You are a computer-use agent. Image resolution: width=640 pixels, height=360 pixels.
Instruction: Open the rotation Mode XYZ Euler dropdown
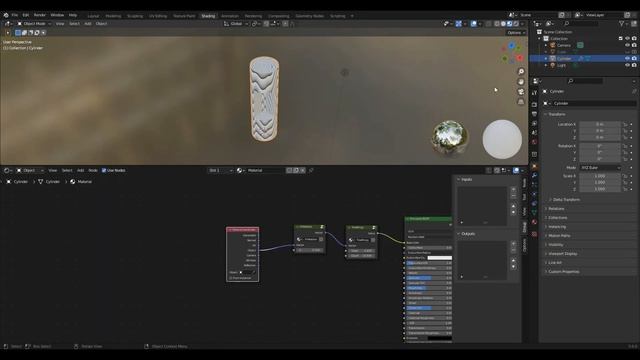(x=600, y=167)
